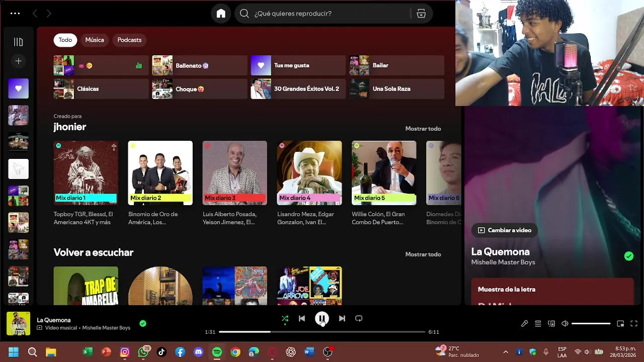Select the Podcasts filter chip
Viewport: 644px width, 362px height.
[129, 40]
